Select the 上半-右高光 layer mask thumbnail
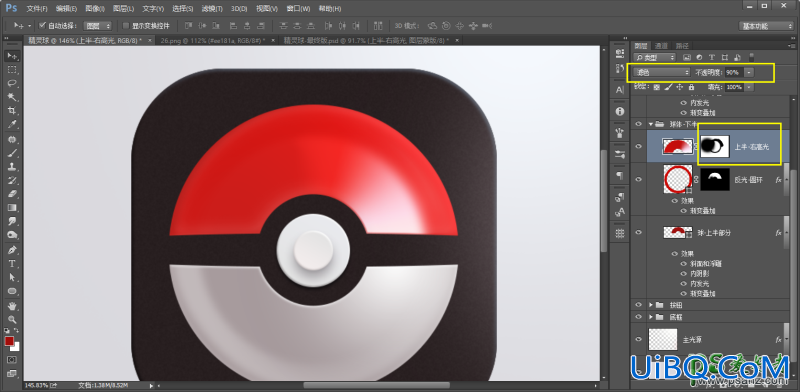 tap(715, 146)
